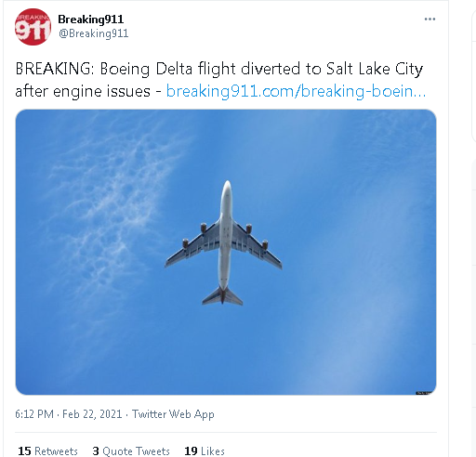476x457 pixels.
Task: Click the right sidebar panel edge
Action: [x=473, y=76]
